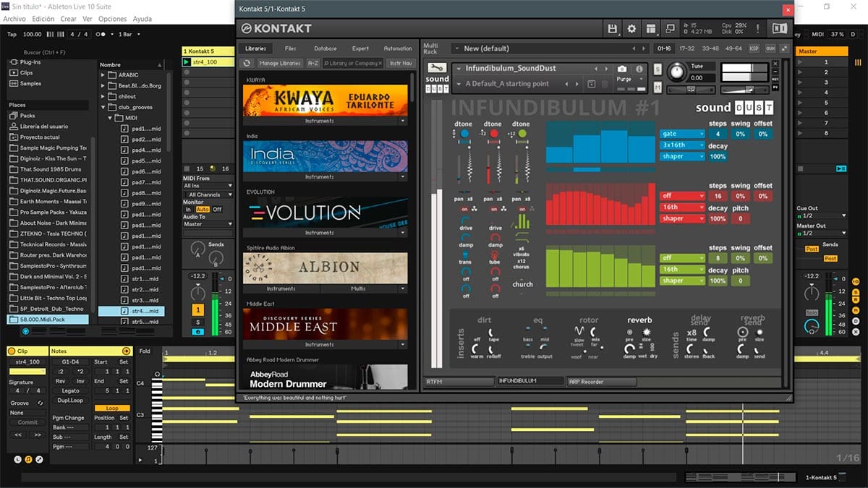This screenshot has width=868, height=488.
Task: Toggle Kontakt minimized view icon
Action: [670, 28]
